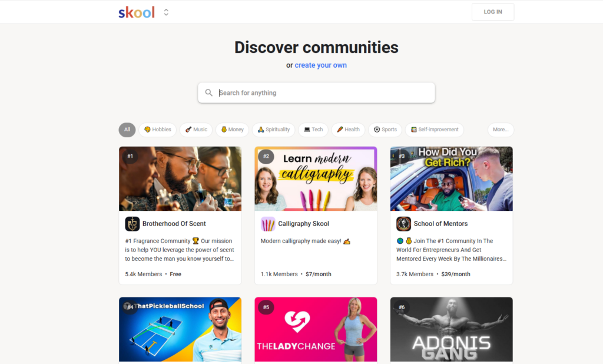603x364 pixels.
Task: Filter by Tech category
Action: click(313, 130)
